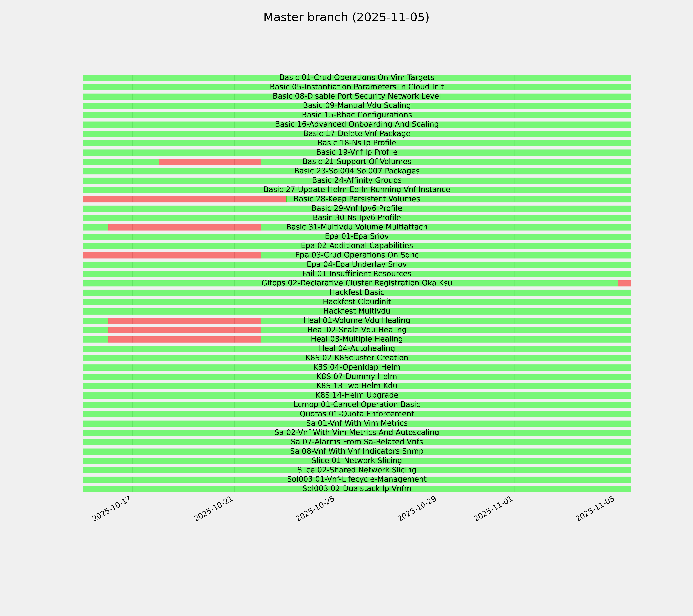Image resolution: width=693 pixels, height=616 pixels.
Task: Click the red failure block on the Gitops 02 row
Action: (x=624, y=283)
